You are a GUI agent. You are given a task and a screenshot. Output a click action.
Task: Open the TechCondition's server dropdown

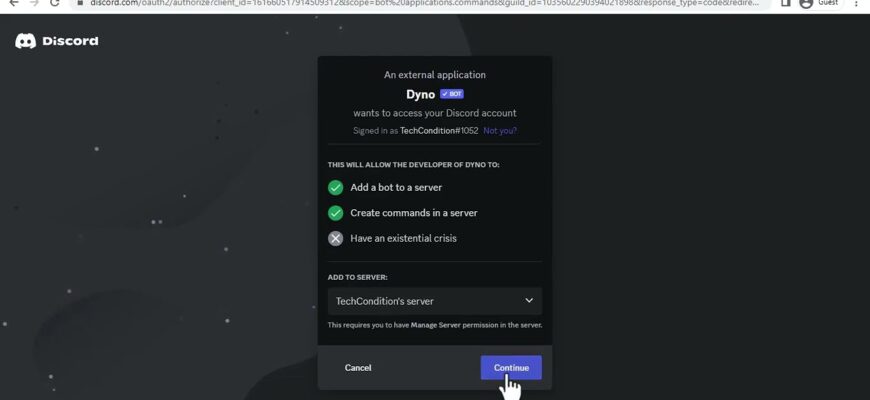click(x=434, y=301)
